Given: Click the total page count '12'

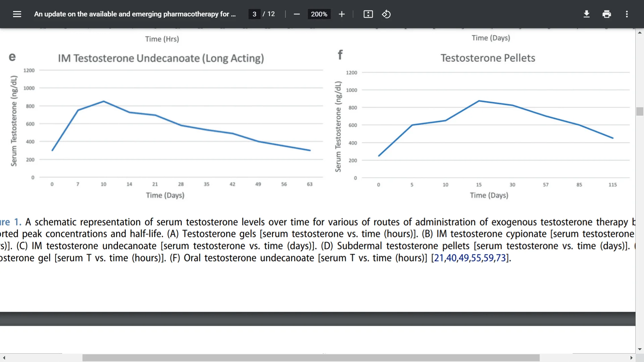Looking at the screenshot, I should coord(271,14).
